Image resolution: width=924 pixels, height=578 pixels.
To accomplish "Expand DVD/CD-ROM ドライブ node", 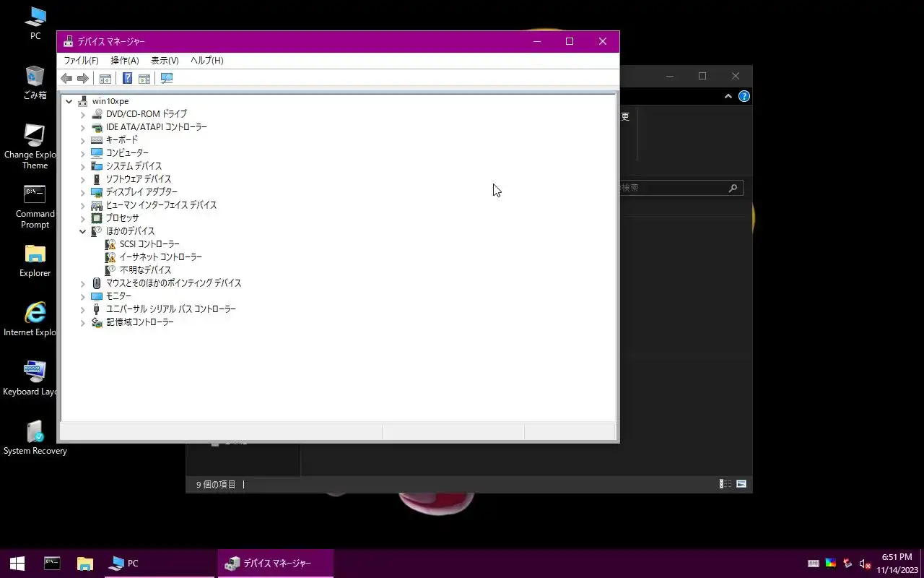I will tap(82, 114).
